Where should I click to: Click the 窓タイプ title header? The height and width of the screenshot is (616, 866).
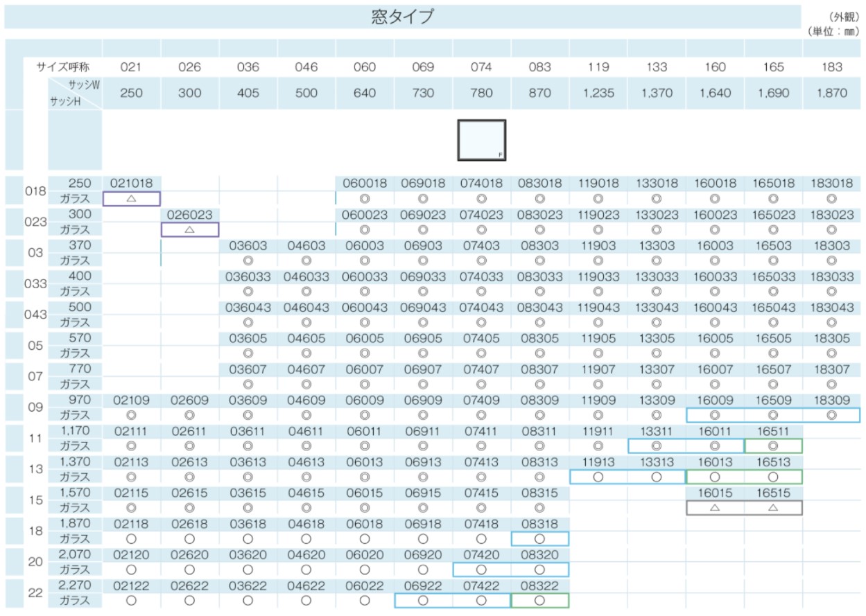(x=402, y=17)
